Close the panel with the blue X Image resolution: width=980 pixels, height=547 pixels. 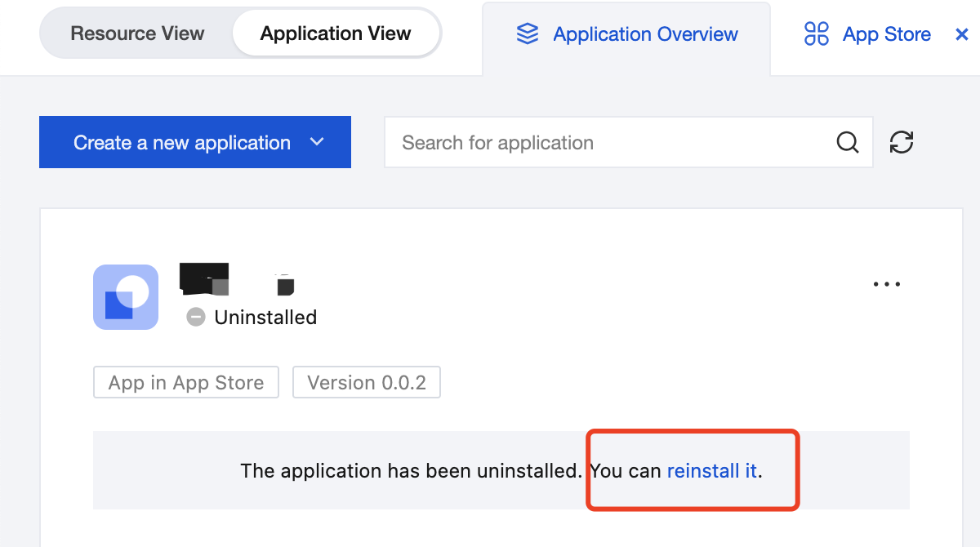962,34
